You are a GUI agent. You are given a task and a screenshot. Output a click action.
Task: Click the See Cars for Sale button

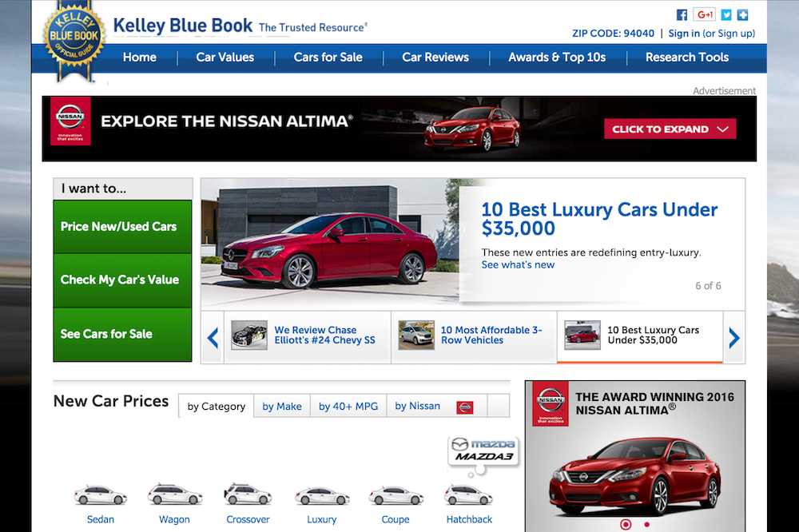122,334
